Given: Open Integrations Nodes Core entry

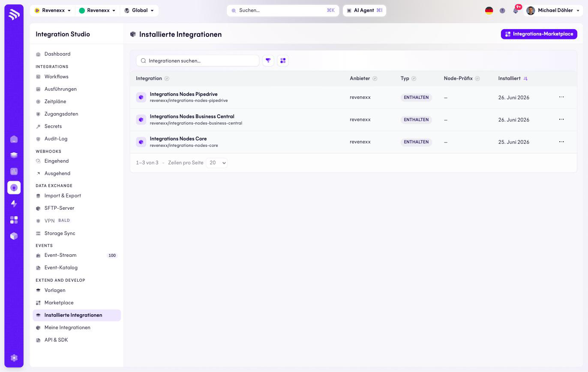Looking at the screenshot, I should [x=178, y=139].
